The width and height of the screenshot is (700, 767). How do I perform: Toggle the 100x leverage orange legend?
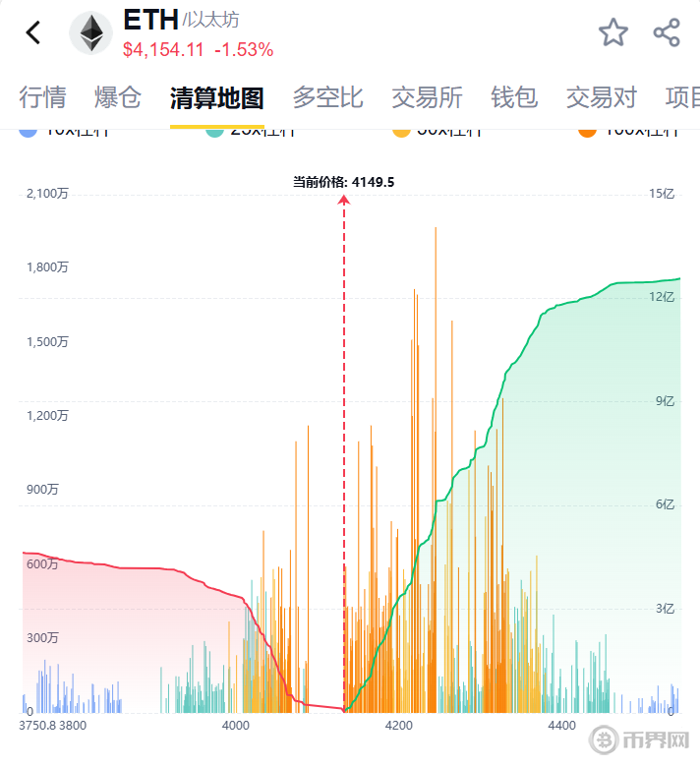pyautogui.click(x=621, y=132)
